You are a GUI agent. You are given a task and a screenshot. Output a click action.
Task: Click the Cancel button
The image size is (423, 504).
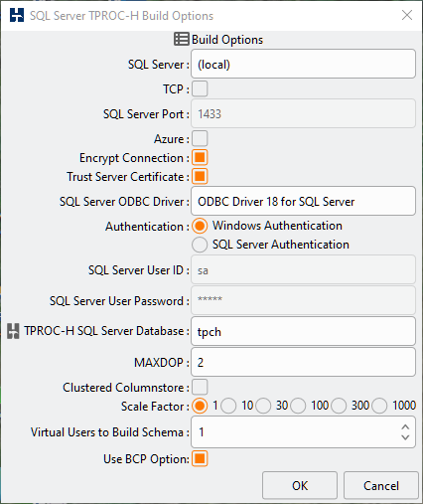(x=381, y=485)
